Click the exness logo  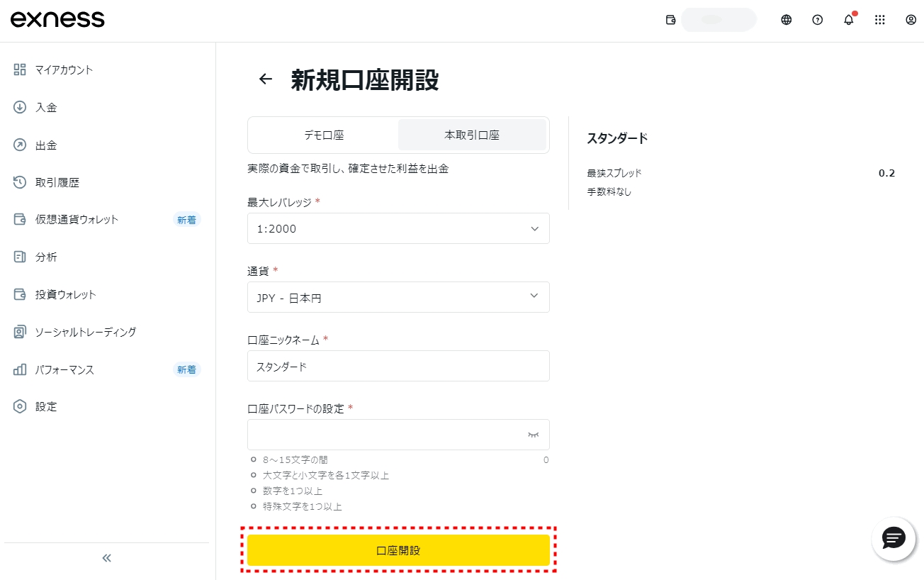click(x=57, y=20)
